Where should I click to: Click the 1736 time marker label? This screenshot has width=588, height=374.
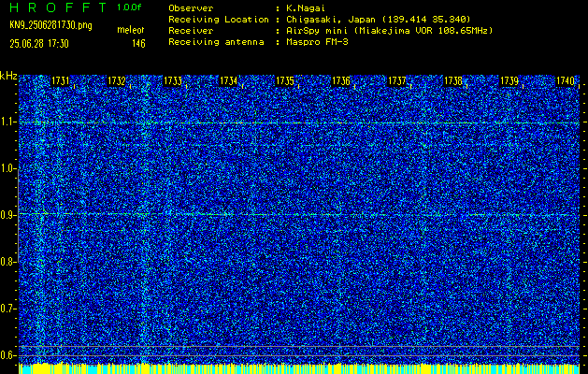click(341, 81)
